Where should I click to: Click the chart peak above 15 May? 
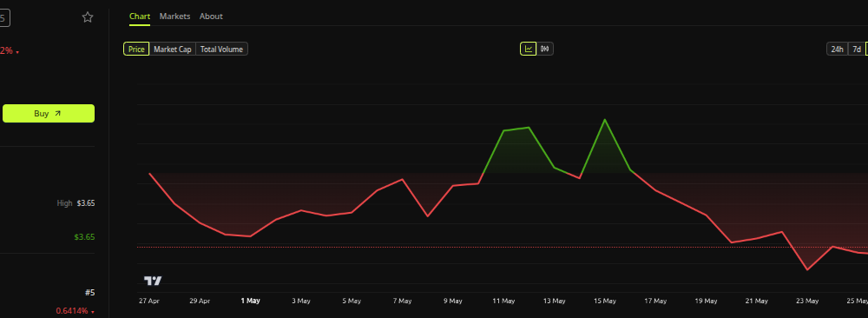(604, 120)
